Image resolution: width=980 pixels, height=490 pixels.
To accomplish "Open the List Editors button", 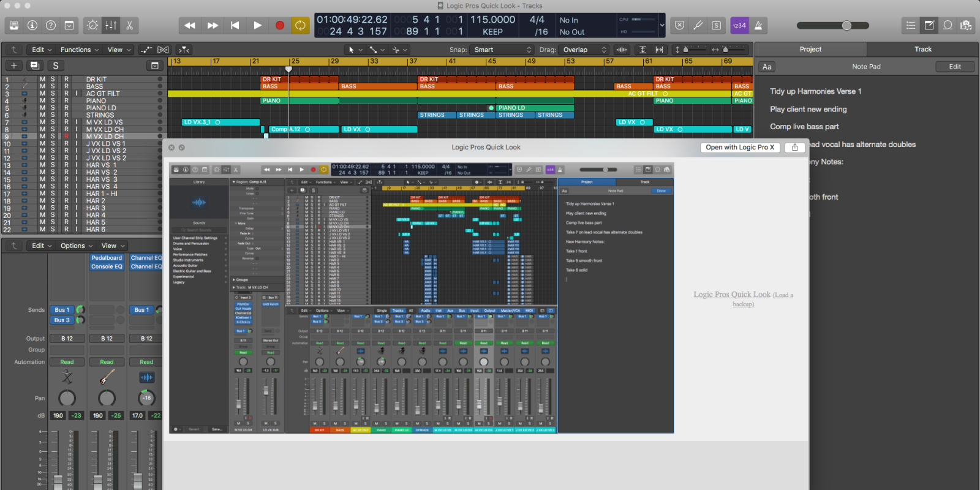I will tap(911, 25).
